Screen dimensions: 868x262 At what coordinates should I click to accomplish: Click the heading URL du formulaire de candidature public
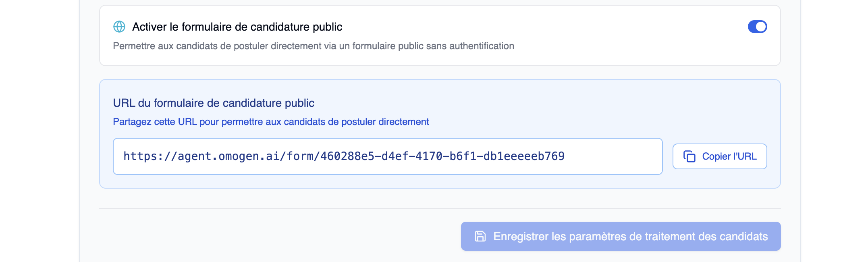(x=214, y=103)
